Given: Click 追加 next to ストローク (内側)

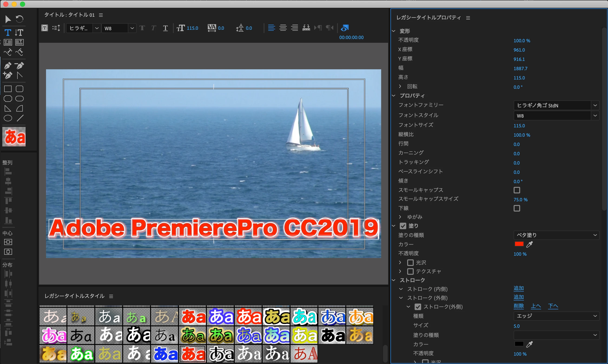Looking at the screenshot, I should click(x=519, y=288).
